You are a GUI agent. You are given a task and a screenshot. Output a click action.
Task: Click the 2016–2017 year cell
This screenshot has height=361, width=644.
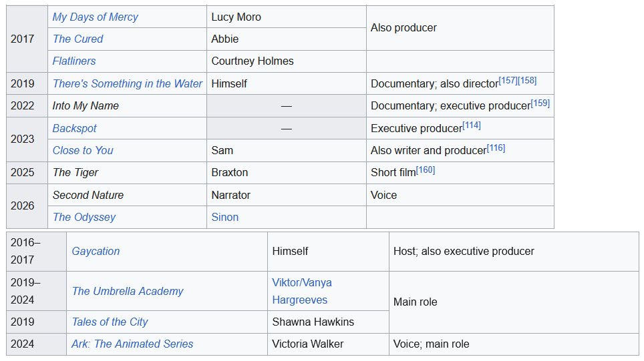[x=37, y=251]
